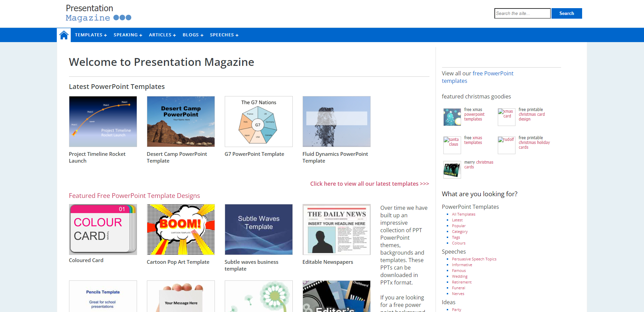This screenshot has height=312, width=644.
Task: Open the Chalkboard Editor's template thumbnail
Action: click(337, 296)
